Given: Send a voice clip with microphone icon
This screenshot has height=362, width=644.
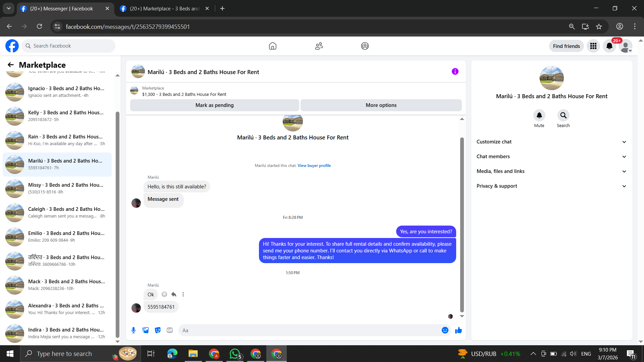Looking at the screenshot, I should tap(133, 330).
